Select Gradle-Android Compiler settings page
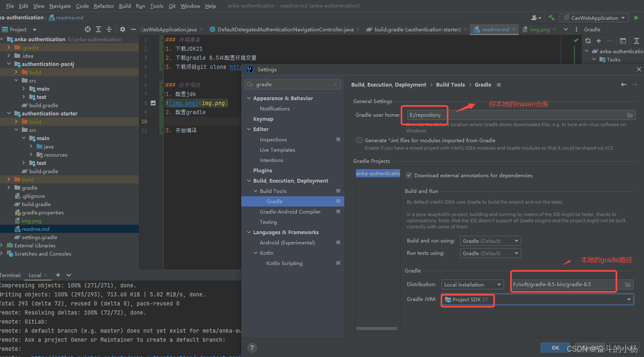This screenshot has width=644, height=357. (x=290, y=211)
